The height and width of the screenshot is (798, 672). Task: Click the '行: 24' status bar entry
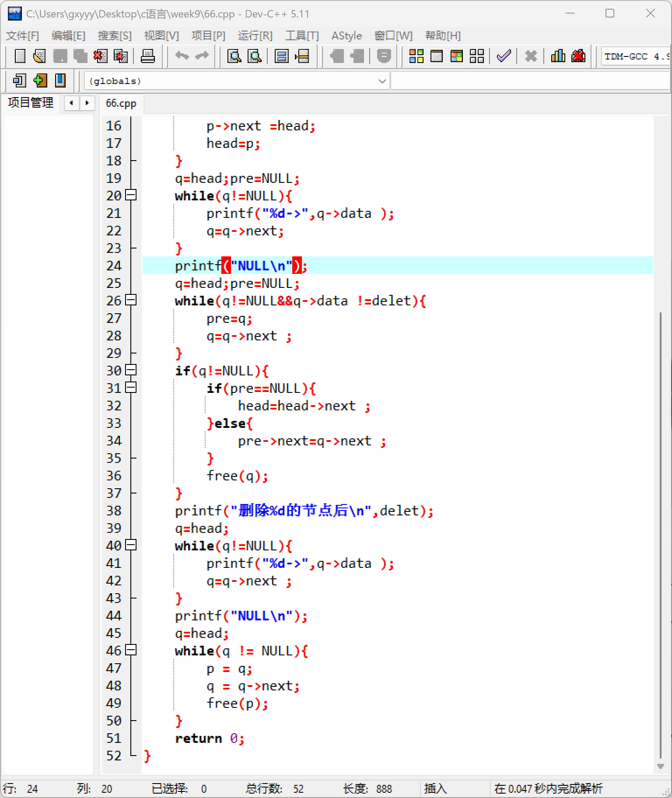pyautogui.click(x=21, y=789)
